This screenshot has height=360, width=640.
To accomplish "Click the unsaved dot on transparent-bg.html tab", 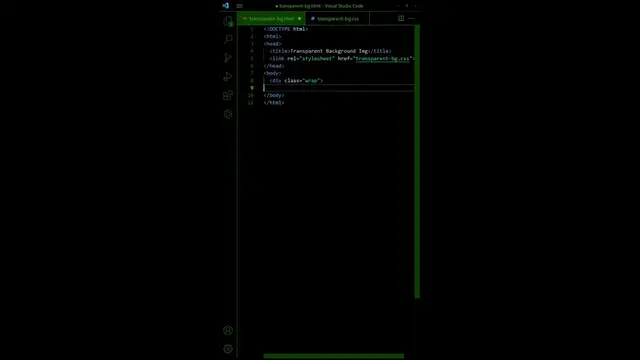I will [x=300, y=19].
